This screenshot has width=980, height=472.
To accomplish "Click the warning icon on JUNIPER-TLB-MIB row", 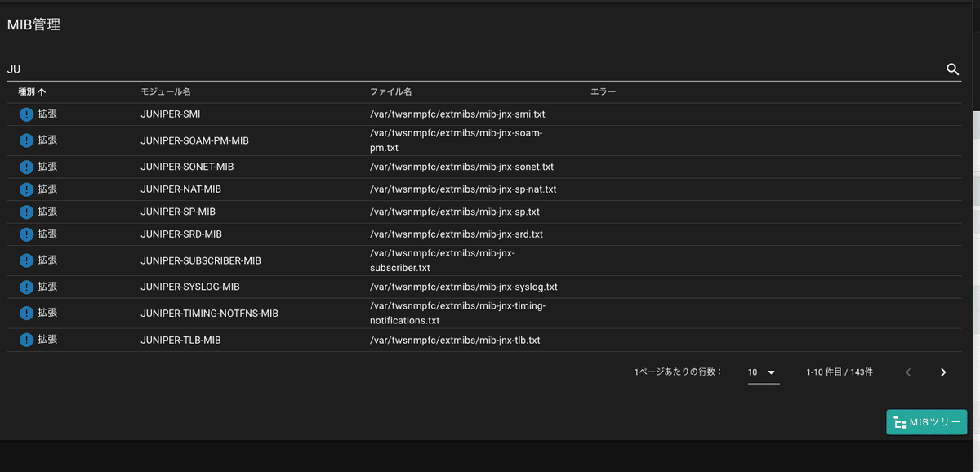I will click(27, 339).
